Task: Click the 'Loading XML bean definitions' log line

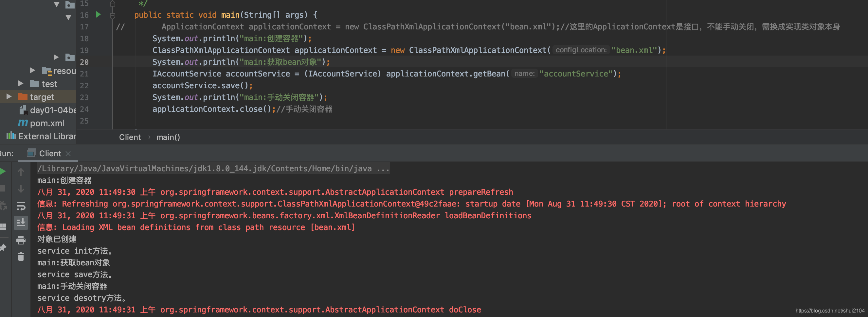Action: (196, 227)
